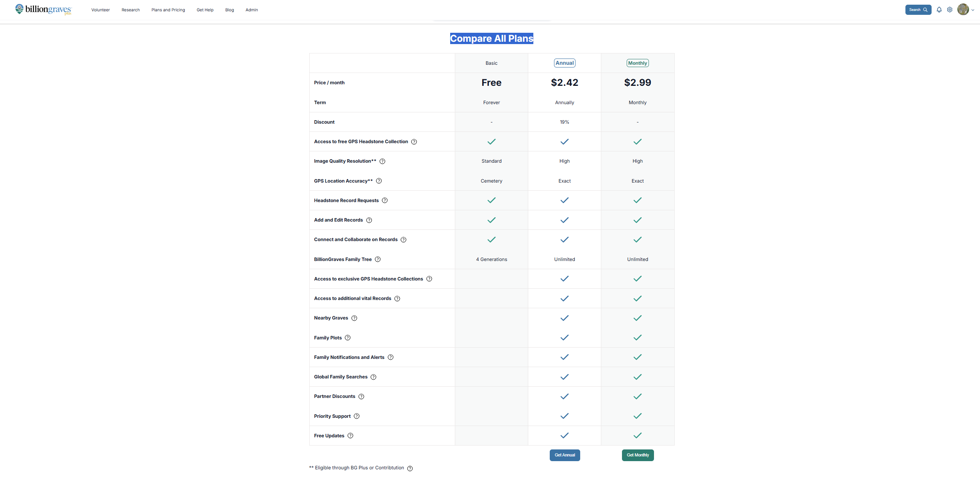Click help icon for Partner Discounts
This screenshot has height=490, width=980.
(361, 397)
